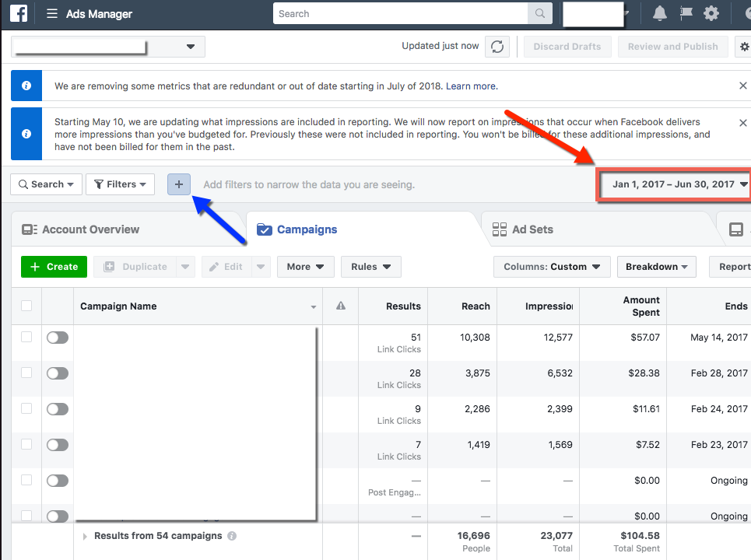Open the Search filter dropdown
Viewport: 751px width, 560px height.
click(x=46, y=184)
